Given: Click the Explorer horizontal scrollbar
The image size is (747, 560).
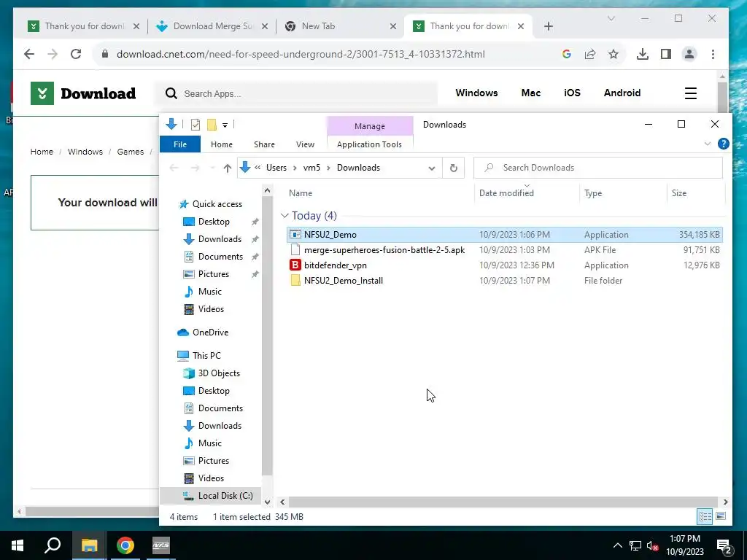Looking at the screenshot, I should pos(503,502).
